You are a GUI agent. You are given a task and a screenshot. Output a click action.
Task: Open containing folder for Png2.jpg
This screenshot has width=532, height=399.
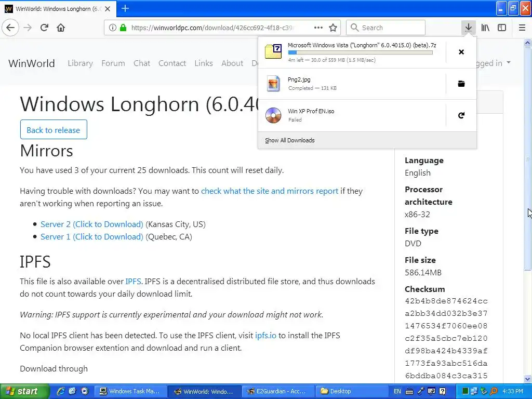[x=461, y=84]
